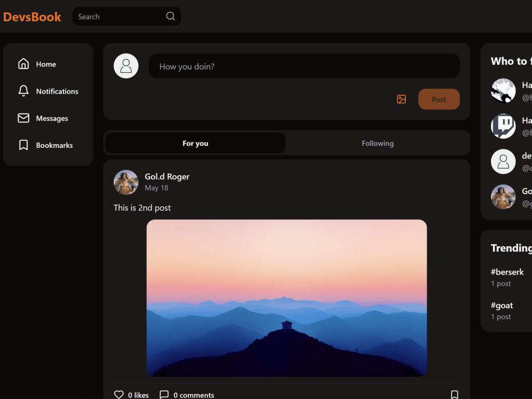Switch to the Following tab
This screenshot has width=532, height=399.
click(378, 143)
